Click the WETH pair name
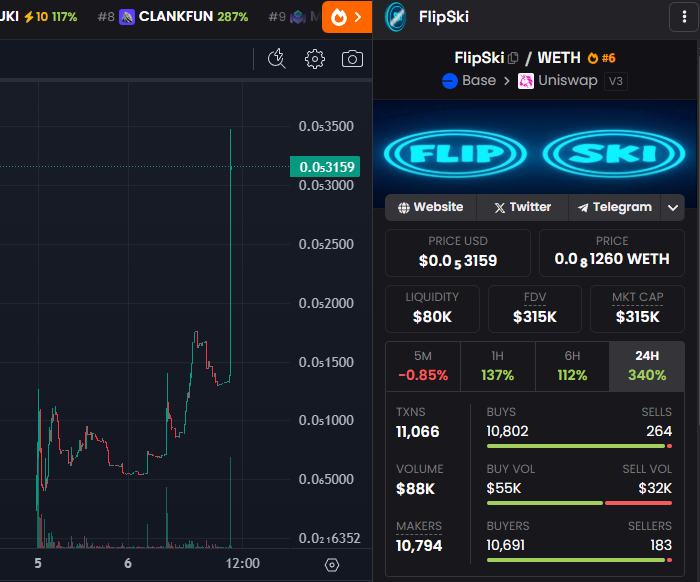The width and height of the screenshot is (700, 582). (558, 58)
